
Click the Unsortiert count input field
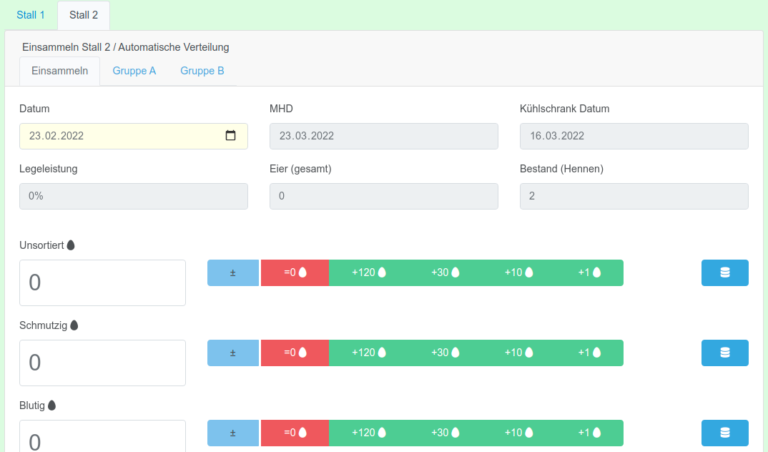click(102, 283)
